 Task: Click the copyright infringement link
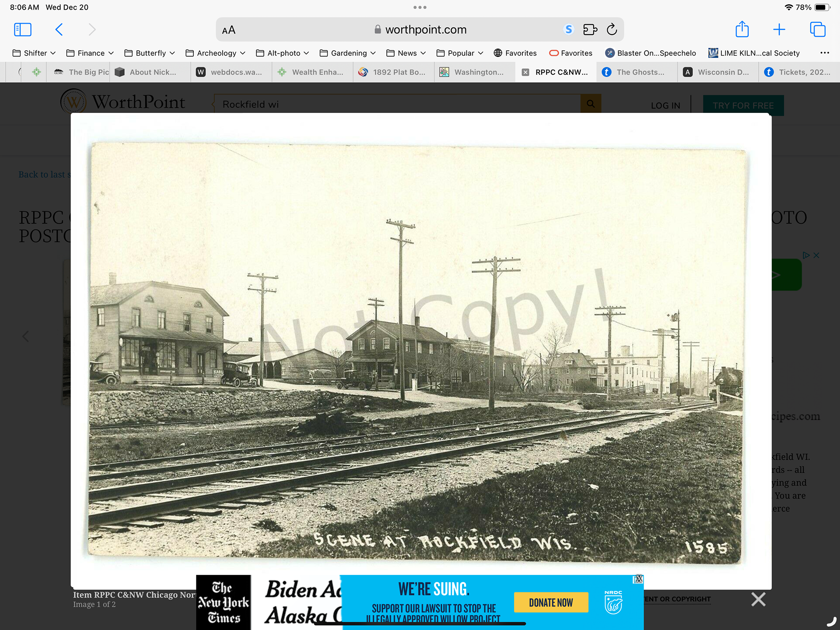677,599
